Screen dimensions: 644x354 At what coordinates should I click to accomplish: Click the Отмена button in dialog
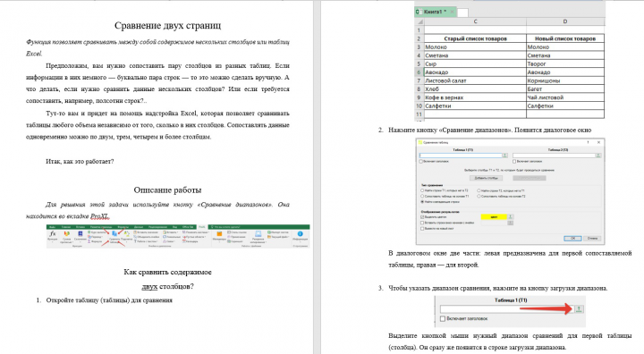pos(592,238)
